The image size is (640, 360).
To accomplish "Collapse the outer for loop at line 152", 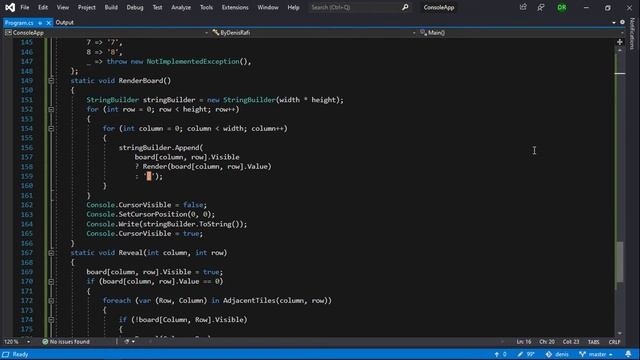I will tap(51, 109).
